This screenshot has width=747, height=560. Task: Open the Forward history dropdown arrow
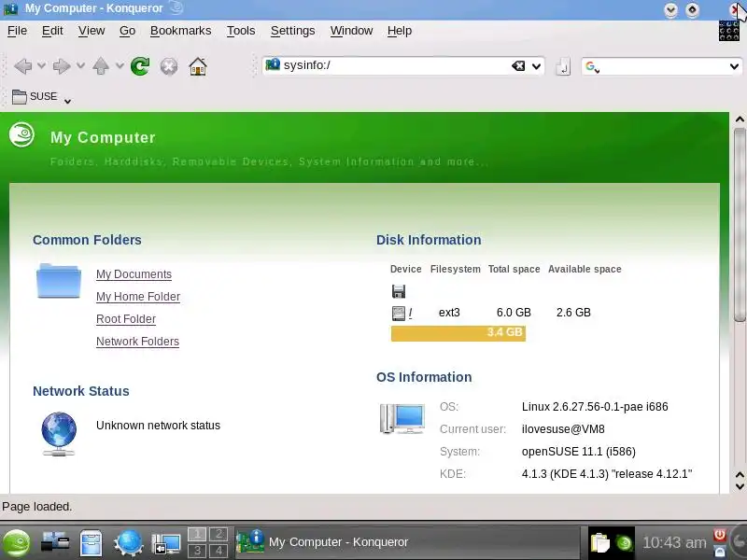coord(80,65)
